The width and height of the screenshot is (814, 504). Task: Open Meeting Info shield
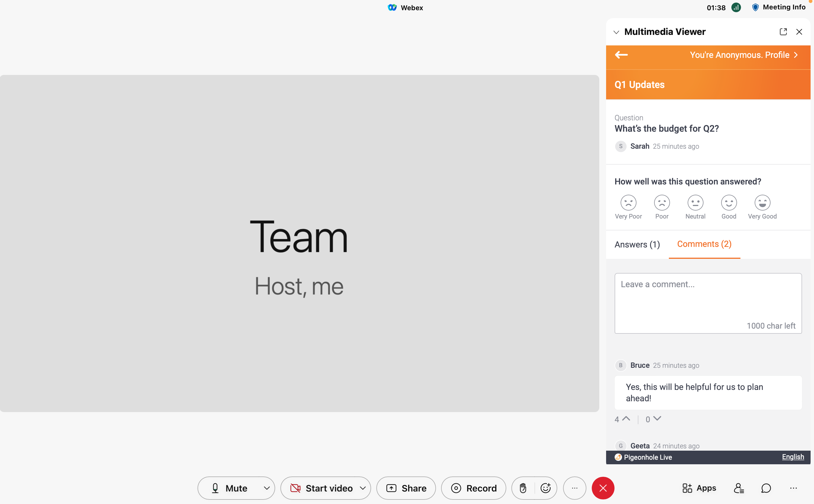[755, 7]
